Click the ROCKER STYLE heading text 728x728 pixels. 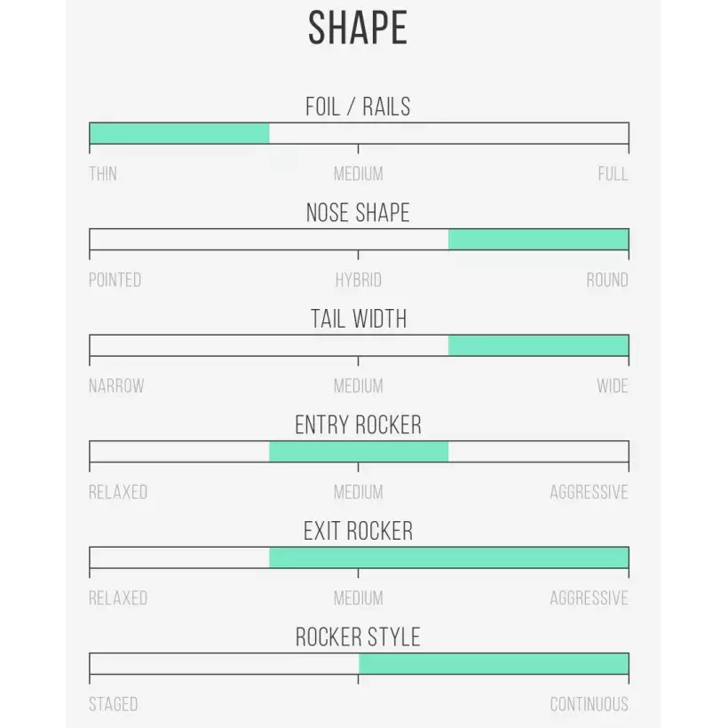tap(358, 637)
